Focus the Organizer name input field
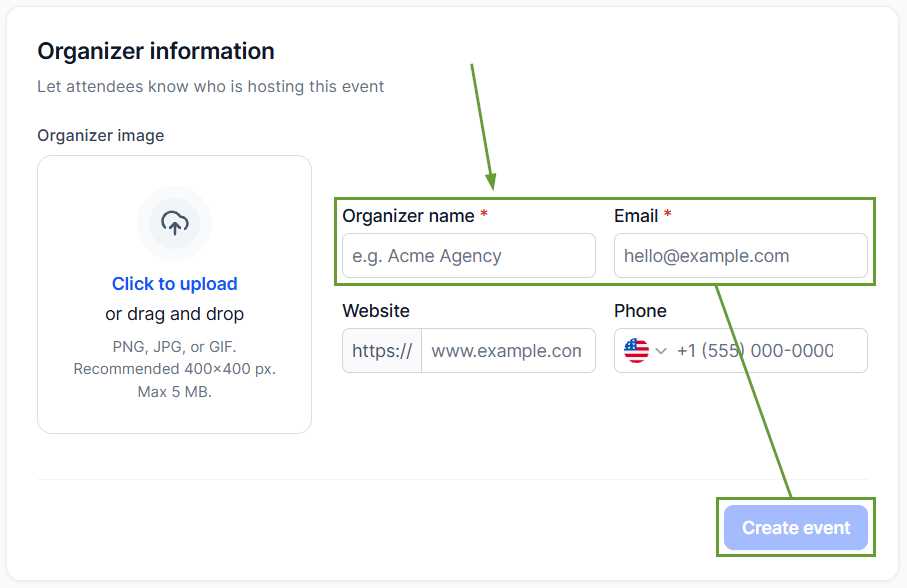Screen dimensions: 907x588 469,256
